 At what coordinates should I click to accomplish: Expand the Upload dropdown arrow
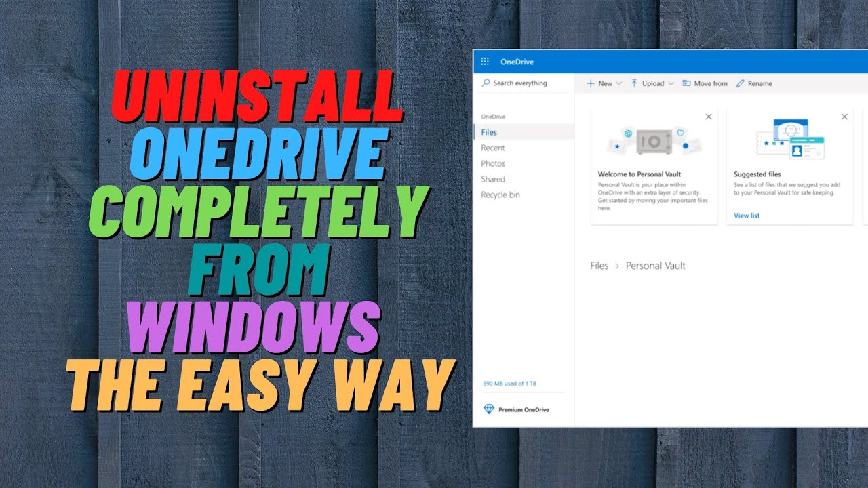click(x=671, y=83)
